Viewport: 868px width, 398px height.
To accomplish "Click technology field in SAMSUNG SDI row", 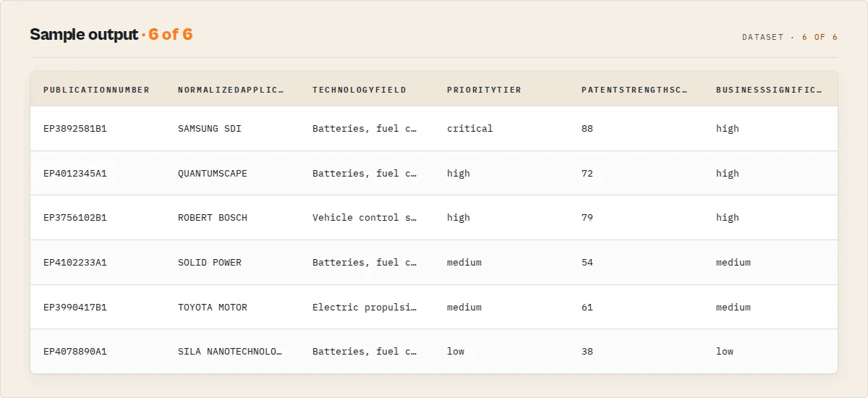I will (365, 129).
